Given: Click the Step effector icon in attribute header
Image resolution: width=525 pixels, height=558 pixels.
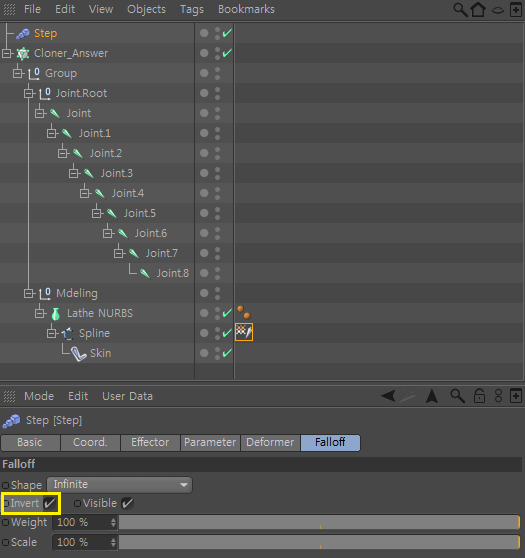Looking at the screenshot, I should 11,421.
